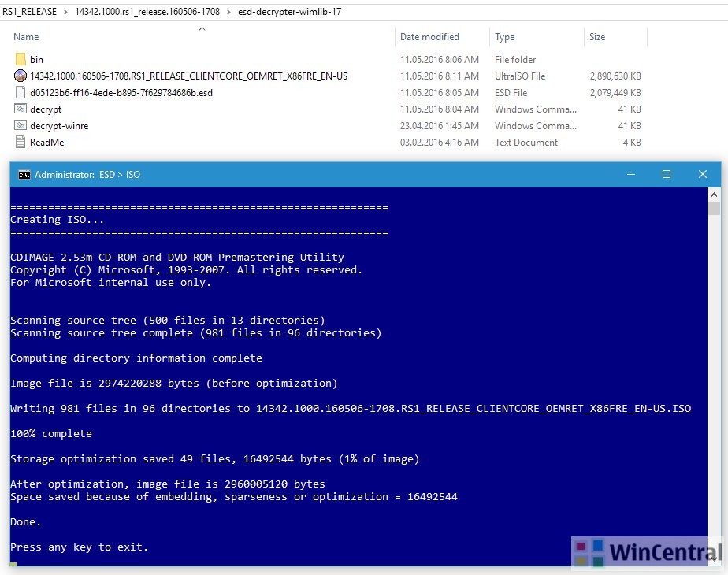Close the ESD > ISO console window
The image size is (728, 575).
point(703,175)
